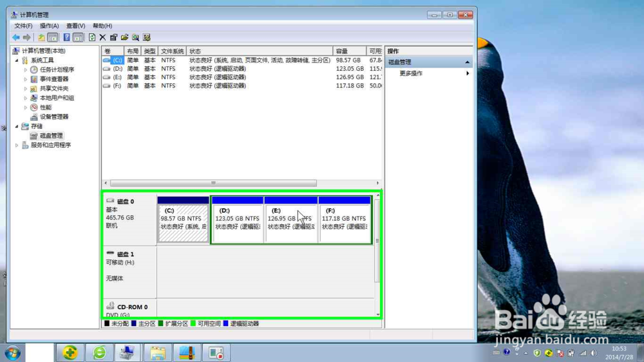Select the (D:) volume row in list
Screen dimensions: 644x362
[x=242, y=69]
